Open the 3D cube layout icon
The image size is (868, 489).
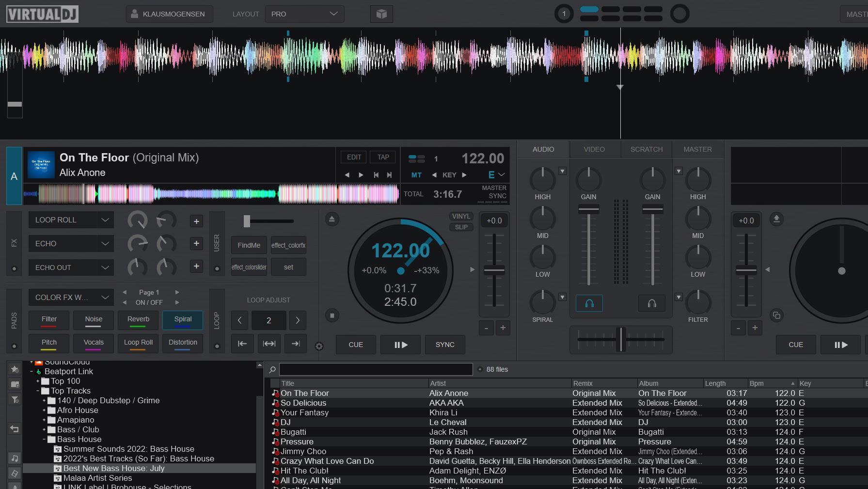381,14
